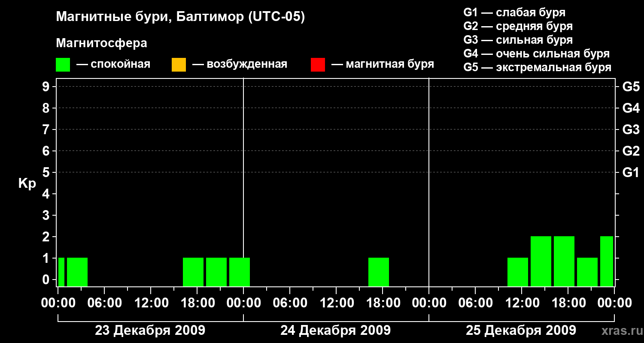The image size is (644, 343).
Task: Click the red 'магнитная буря' legend swatch
Action: pos(318,65)
